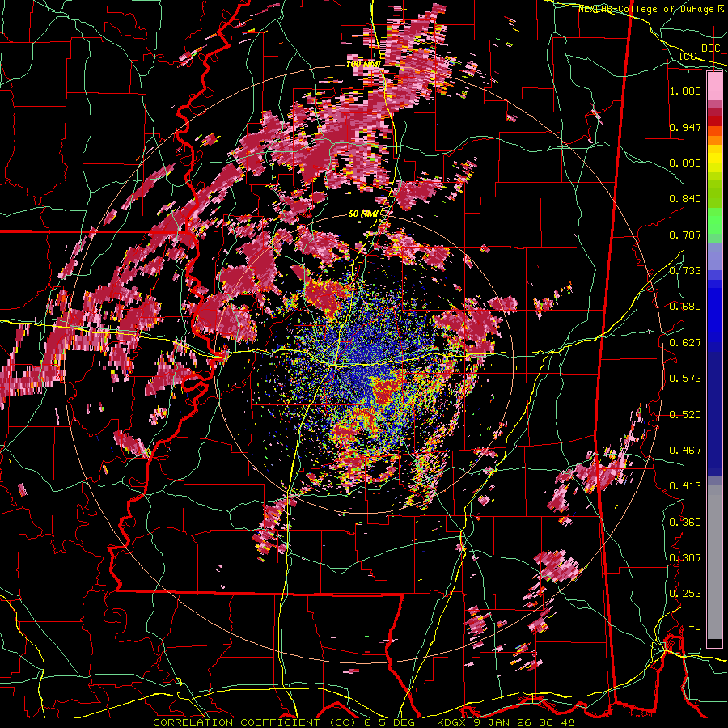Click the TH label at the scale bottom
The image size is (728, 728).
[695, 629]
